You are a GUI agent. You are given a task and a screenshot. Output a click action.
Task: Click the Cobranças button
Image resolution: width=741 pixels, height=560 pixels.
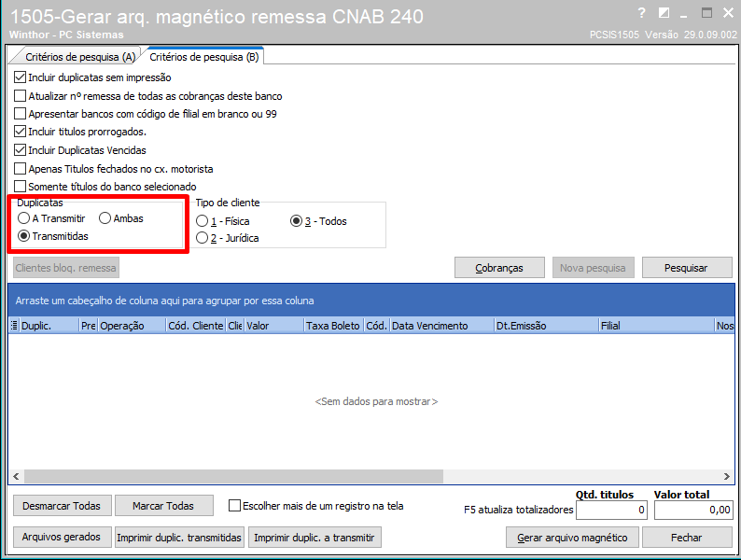pyautogui.click(x=499, y=268)
